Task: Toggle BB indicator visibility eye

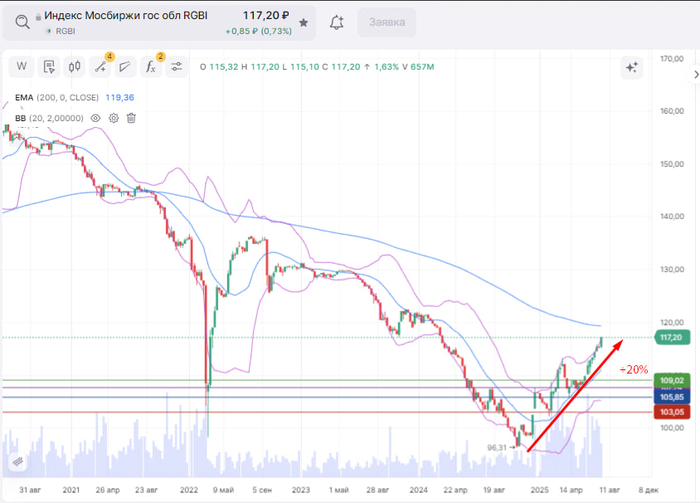Action: (x=96, y=118)
